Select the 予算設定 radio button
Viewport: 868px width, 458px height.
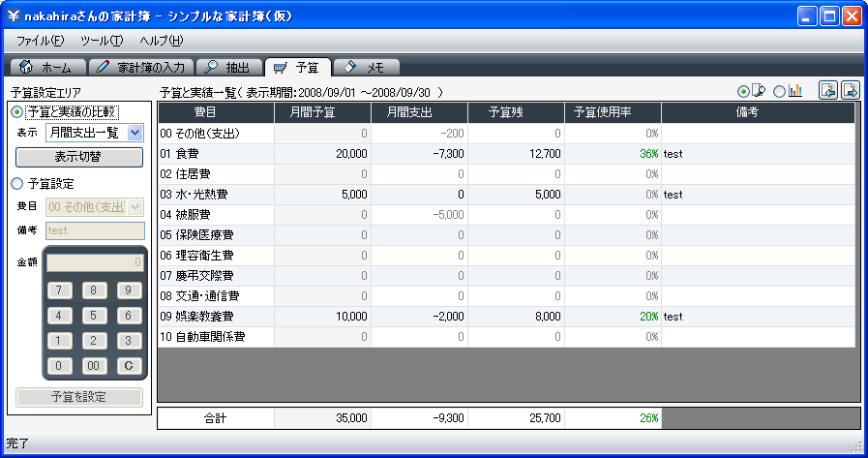pos(17,183)
